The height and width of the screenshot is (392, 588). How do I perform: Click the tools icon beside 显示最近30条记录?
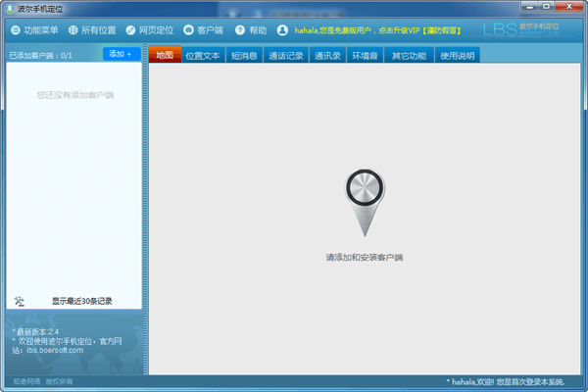click(x=20, y=301)
